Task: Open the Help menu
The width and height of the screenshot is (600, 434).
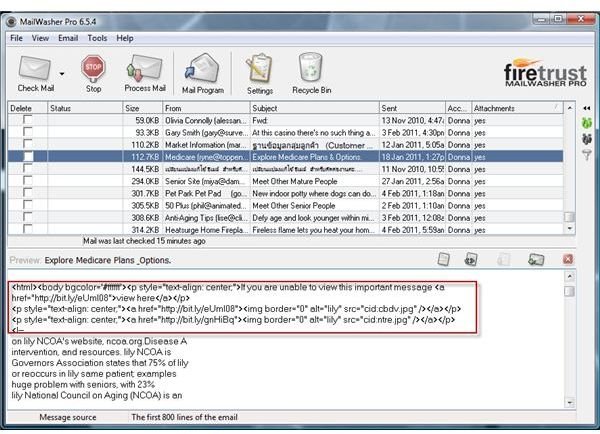Action: pos(125,38)
